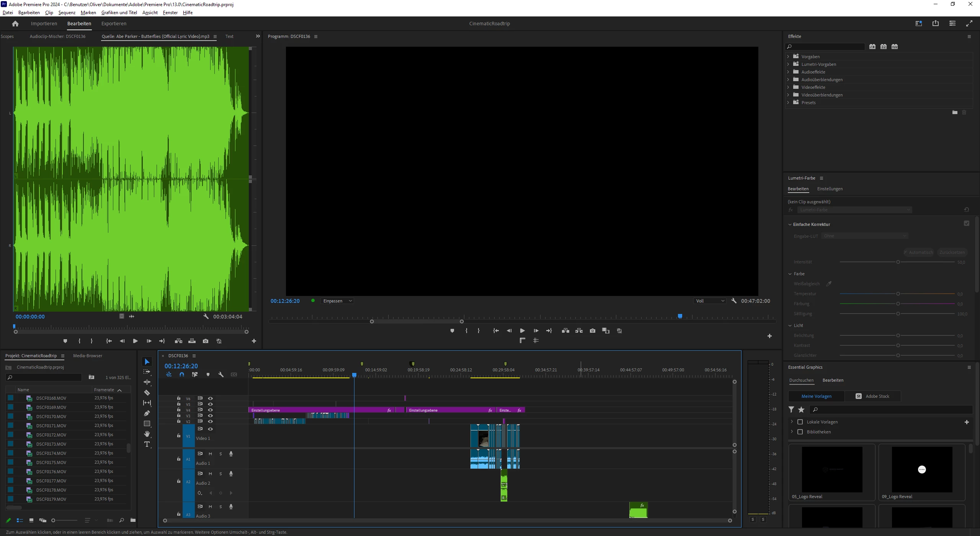Play the Program monitor sequence
Viewport: 980px width, 536px height.
[522, 331]
